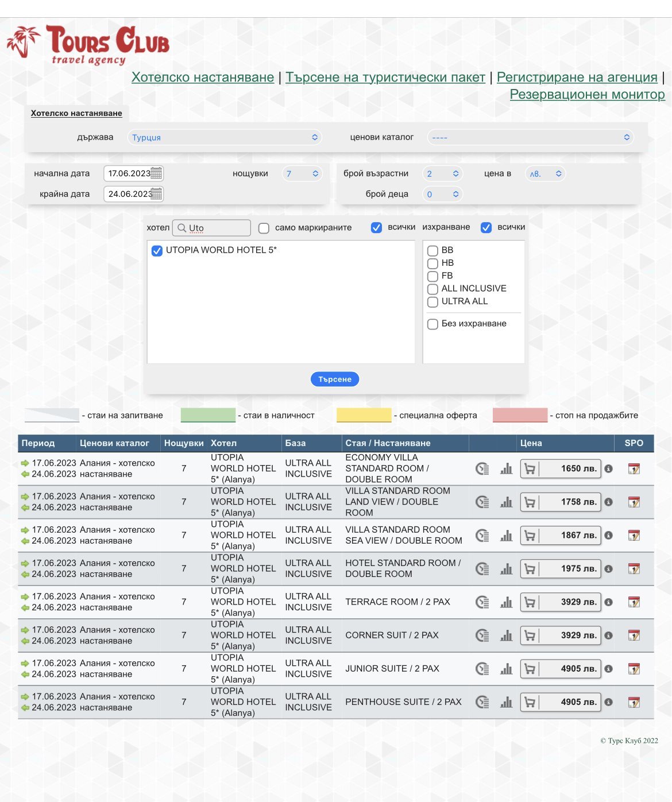Screen dimensions: 672x802
Task: Click cart icon for 1650 лв. offer
Action: pos(530,469)
